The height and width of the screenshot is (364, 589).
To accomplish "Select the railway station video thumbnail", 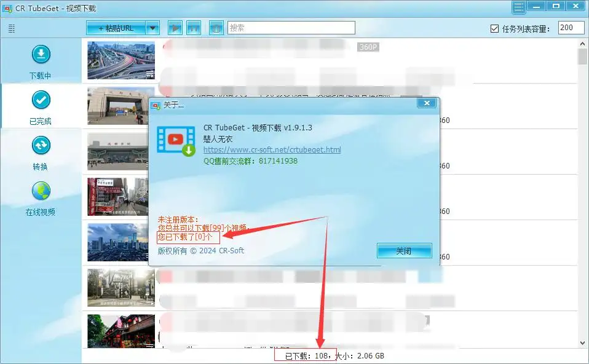I will [118, 151].
